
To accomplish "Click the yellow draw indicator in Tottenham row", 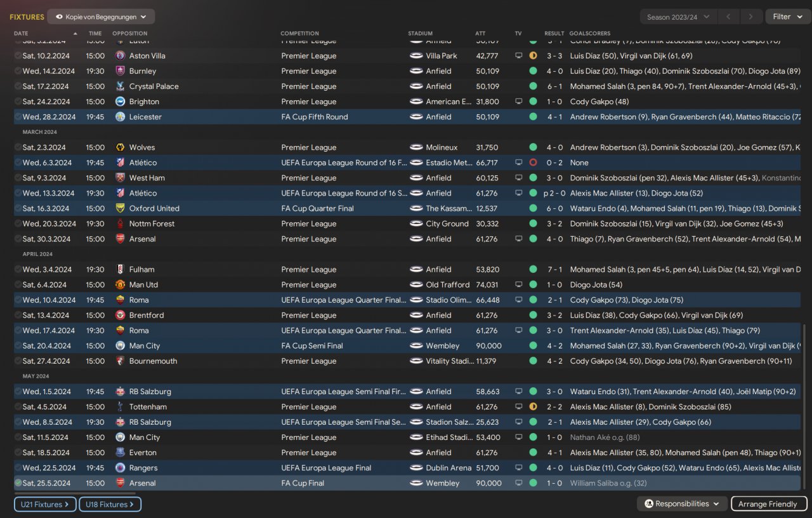I will (x=533, y=407).
